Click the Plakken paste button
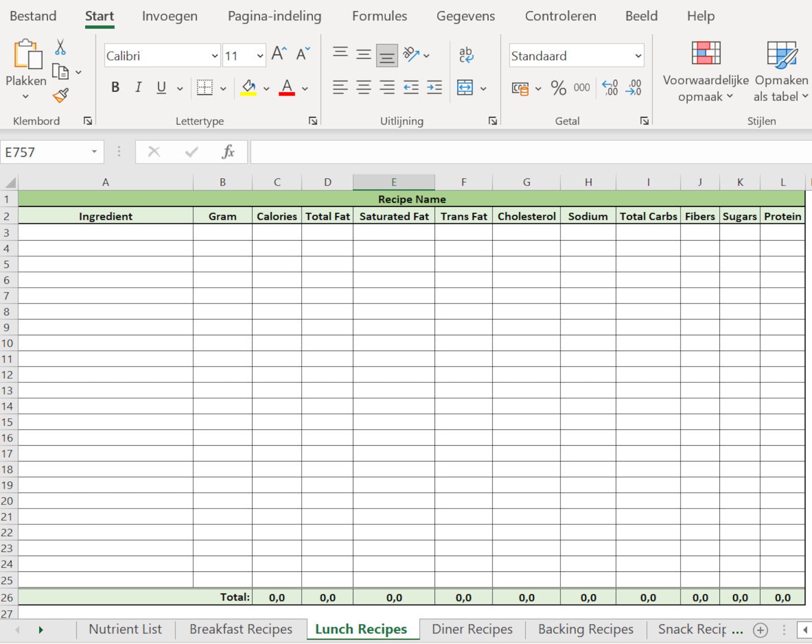 click(26, 70)
